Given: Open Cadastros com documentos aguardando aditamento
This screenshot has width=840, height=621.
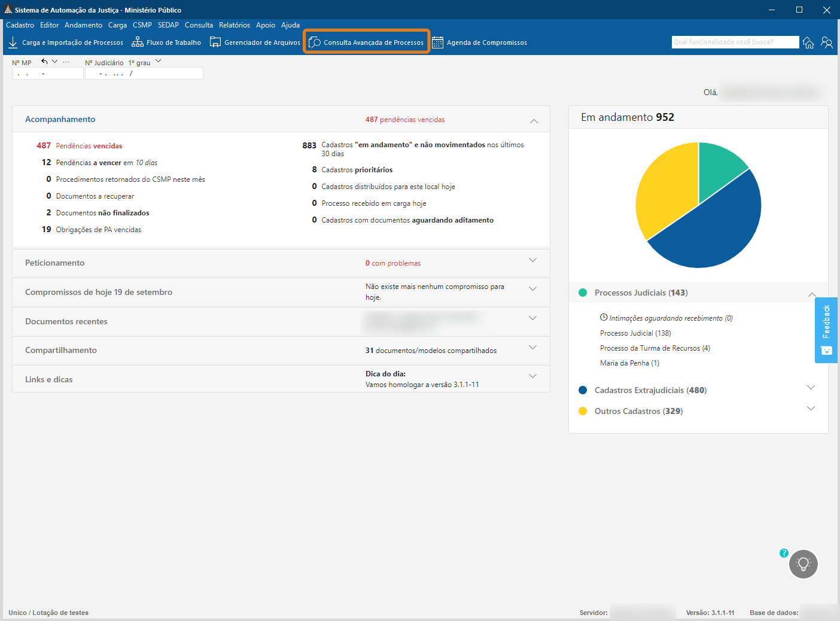Looking at the screenshot, I should 402,220.
